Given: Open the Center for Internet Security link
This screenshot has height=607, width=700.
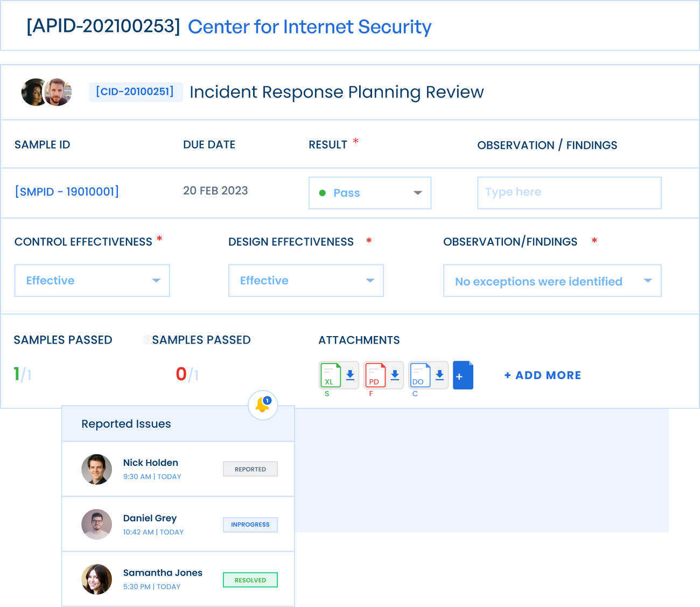Looking at the screenshot, I should (x=310, y=27).
